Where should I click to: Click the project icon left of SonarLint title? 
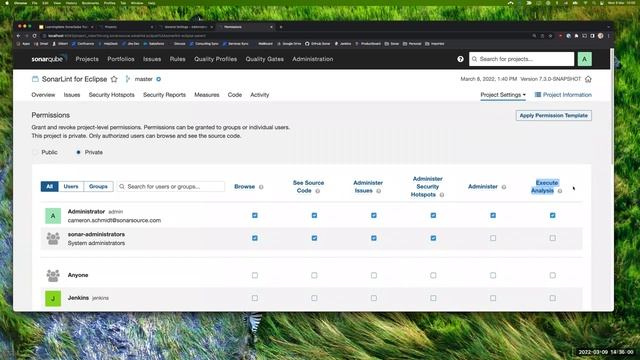pyautogui.click(x=35, y=79)
